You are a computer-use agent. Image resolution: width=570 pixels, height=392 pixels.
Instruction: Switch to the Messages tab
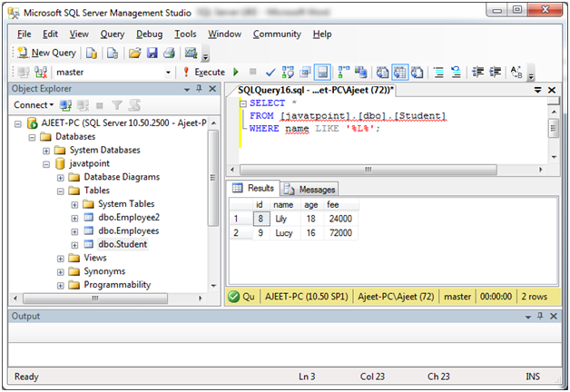click(310, 189)
